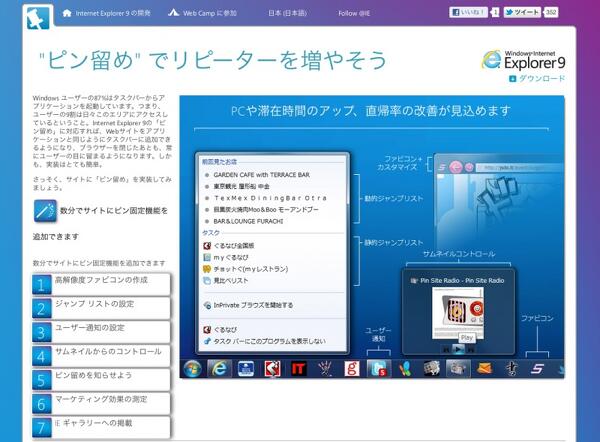
Task: Open step 5 ピン留めを知らせよう
Action: (x=101, y=380)
